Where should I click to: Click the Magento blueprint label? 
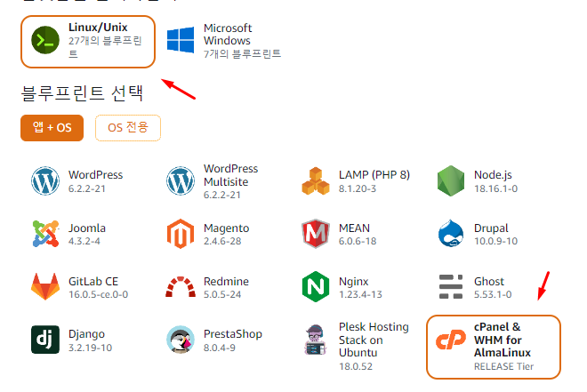(227, 228)
